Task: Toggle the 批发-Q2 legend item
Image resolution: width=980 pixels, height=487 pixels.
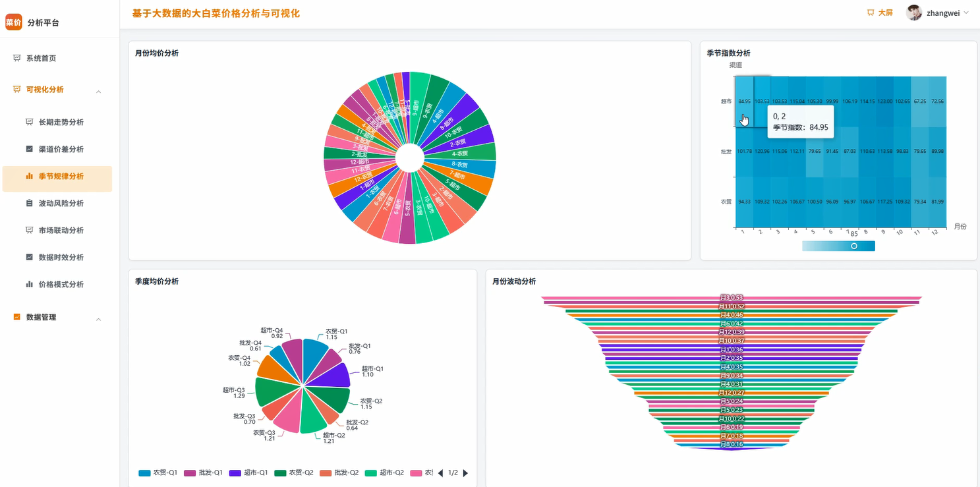Action: [x=339, y=473]
